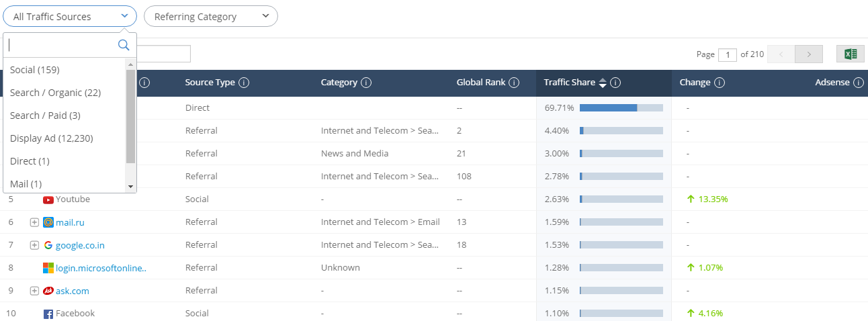Screen dimensions: 868x321
Task: Sort by the Traffic Share arrows
Action: point(603,83)
